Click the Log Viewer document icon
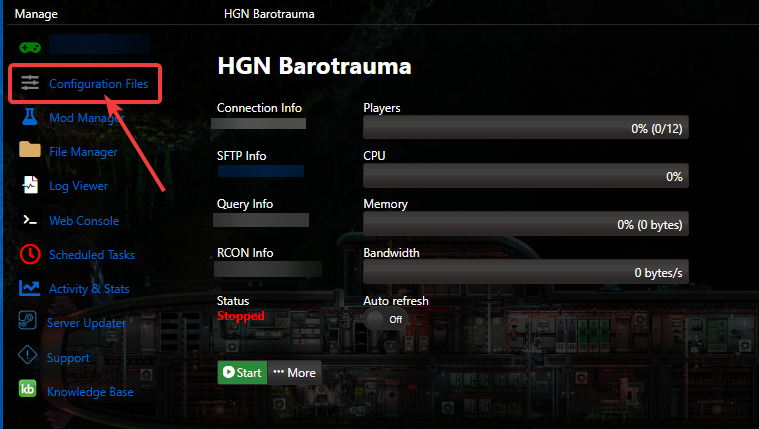The height and width of the screenshot is (429, 759). (x=30, y=185)
